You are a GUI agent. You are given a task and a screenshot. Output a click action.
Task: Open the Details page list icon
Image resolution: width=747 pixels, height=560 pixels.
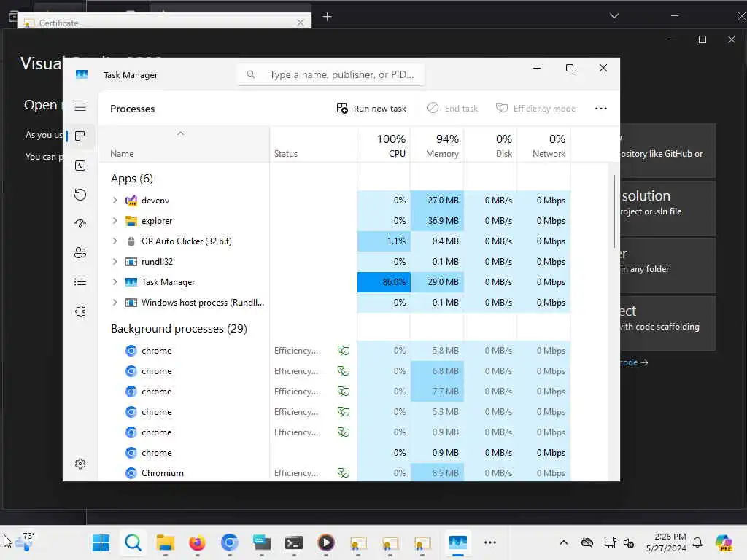pyautogui.click(x=80, y=282)
